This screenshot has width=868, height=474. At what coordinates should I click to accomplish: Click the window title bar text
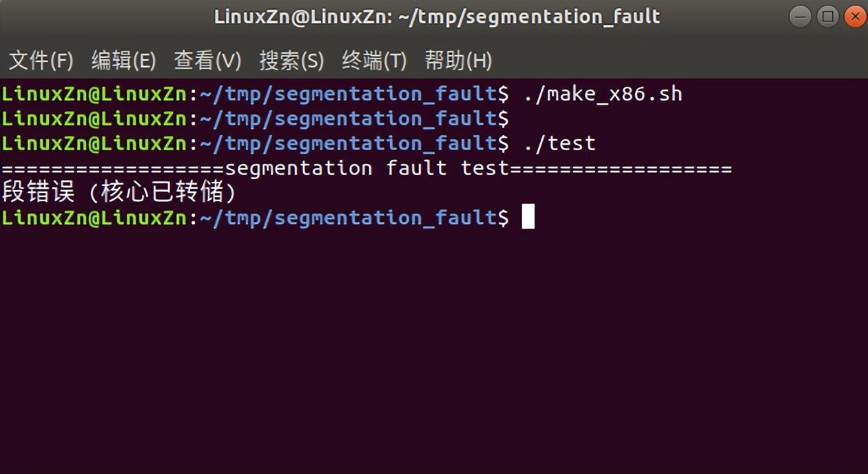pyautogui.click(x=437, y=17)
